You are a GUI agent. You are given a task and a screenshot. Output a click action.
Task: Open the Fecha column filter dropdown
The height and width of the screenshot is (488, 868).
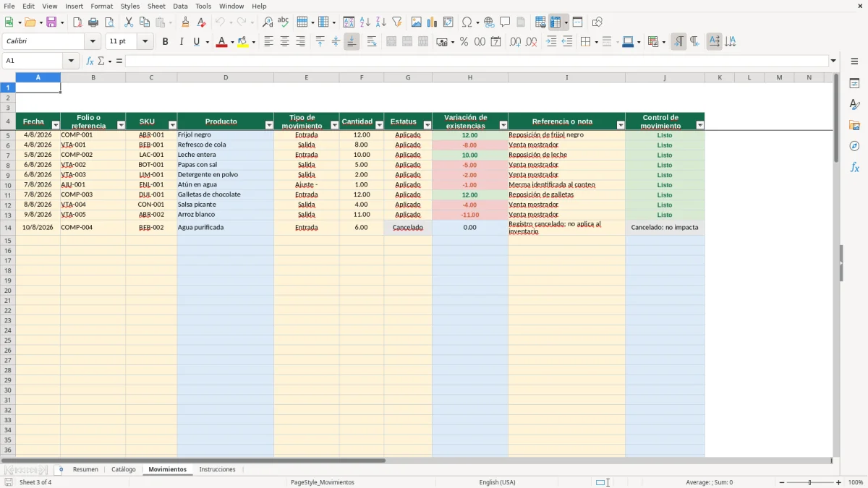coord(56,125)
